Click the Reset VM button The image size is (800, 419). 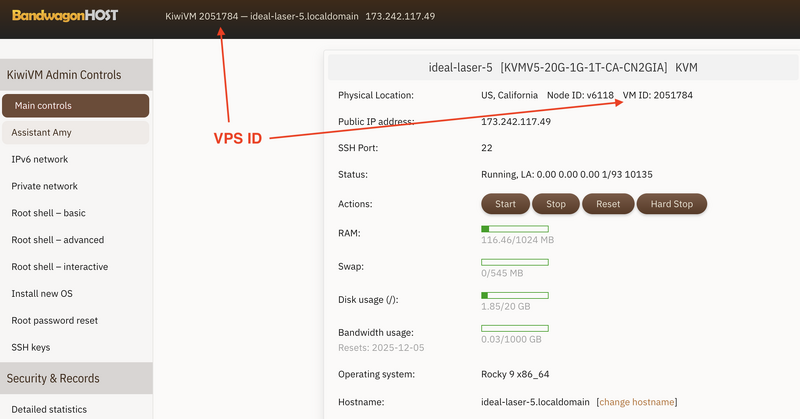(x=607, y=204)
